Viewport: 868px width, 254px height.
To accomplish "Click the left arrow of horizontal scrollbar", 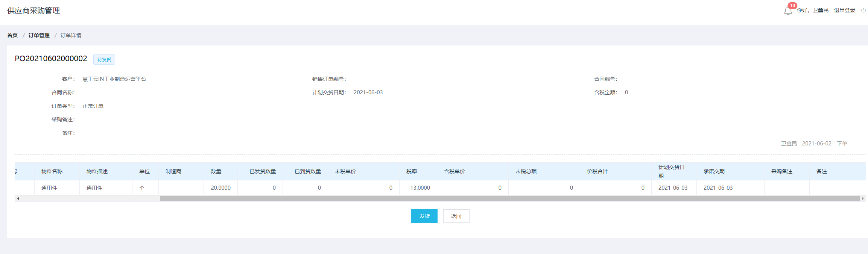I will pos(18,198).
